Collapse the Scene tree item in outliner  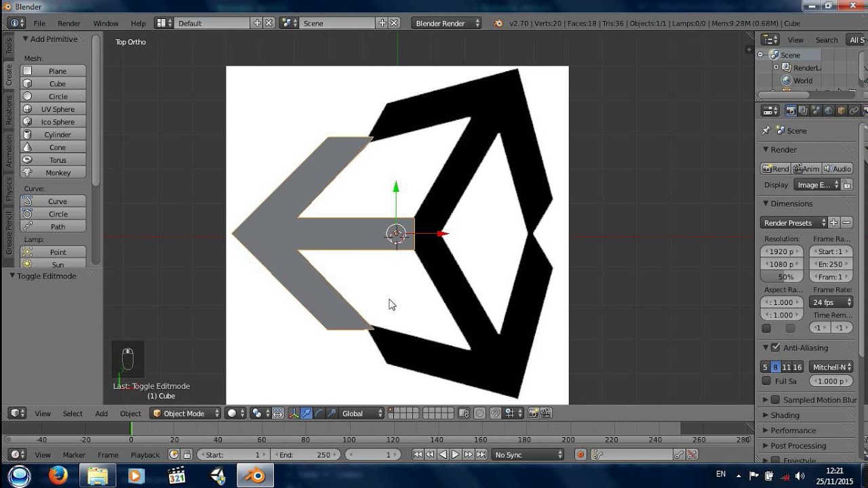762,55
